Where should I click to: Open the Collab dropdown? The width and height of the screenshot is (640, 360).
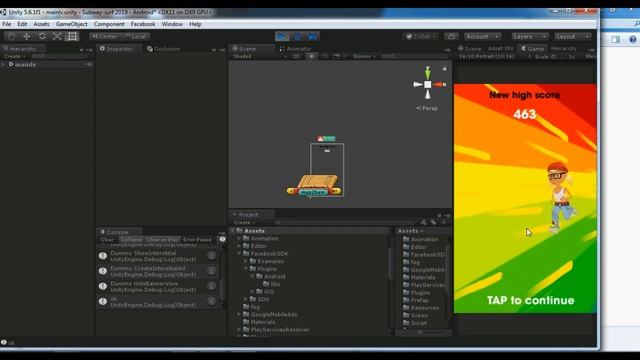point(421,36)
